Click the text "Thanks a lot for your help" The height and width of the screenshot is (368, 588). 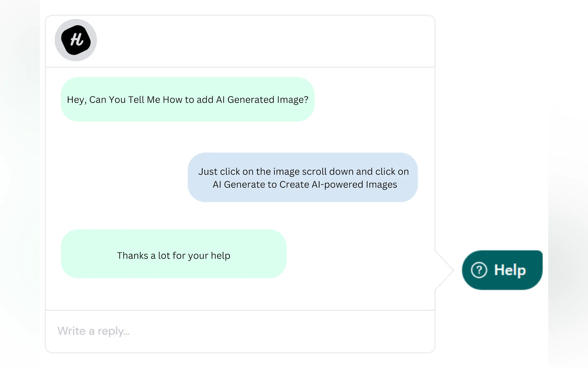[x=173, y=256]
